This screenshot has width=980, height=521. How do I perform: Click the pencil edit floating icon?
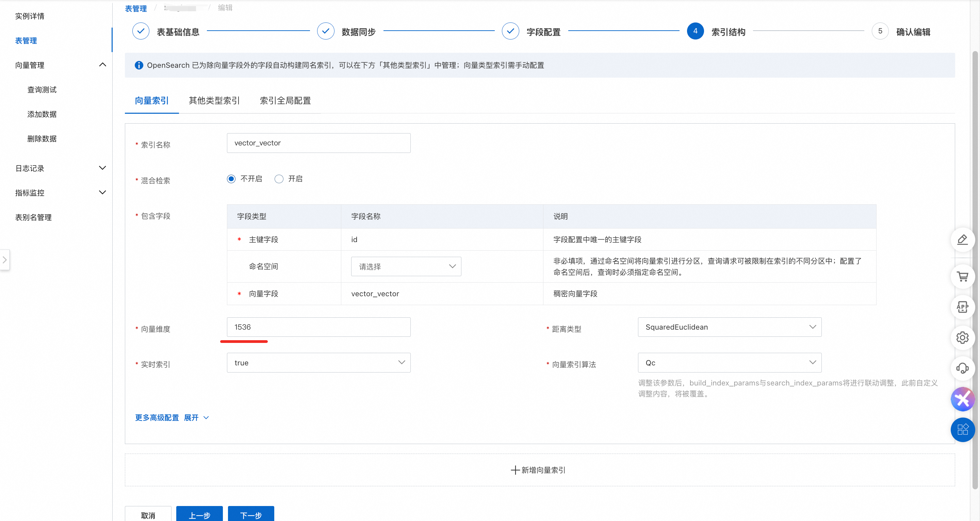click(x=962, y=239)
